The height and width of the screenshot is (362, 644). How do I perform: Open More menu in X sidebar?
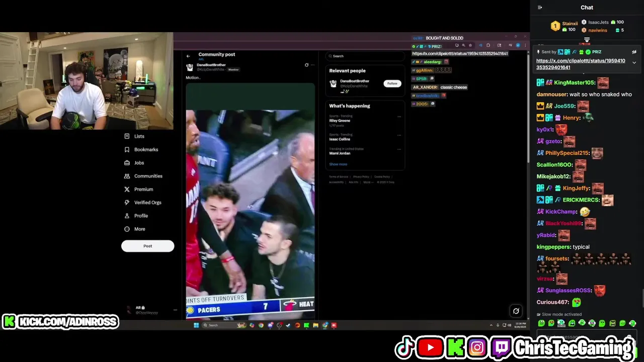point(135,229)
